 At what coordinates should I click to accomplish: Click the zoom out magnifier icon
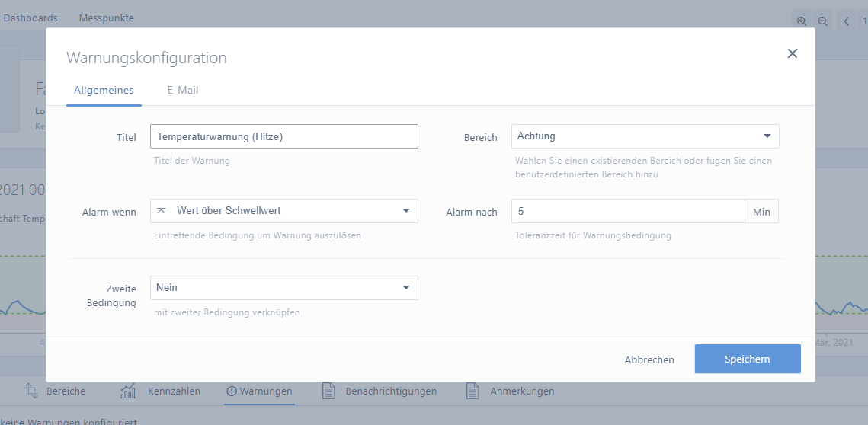pyautogui.click(x=823, y=21)
